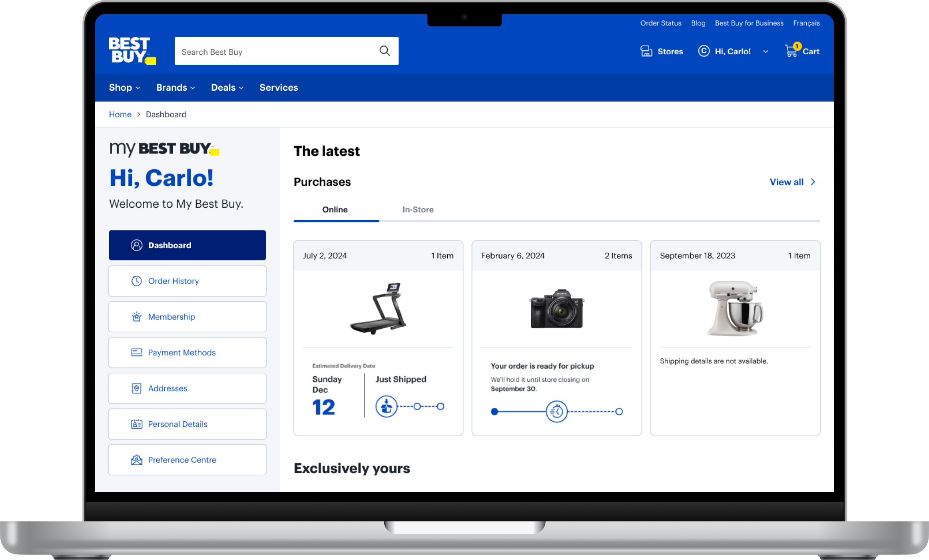Click the final step of shipping tracker
Viewport: 929px width, 560px height.
pyautogui.click(x=440, y=407)
